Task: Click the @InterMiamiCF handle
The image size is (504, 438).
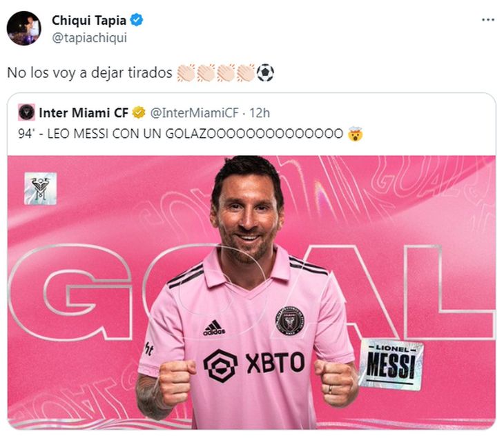Action: point(195,112)
